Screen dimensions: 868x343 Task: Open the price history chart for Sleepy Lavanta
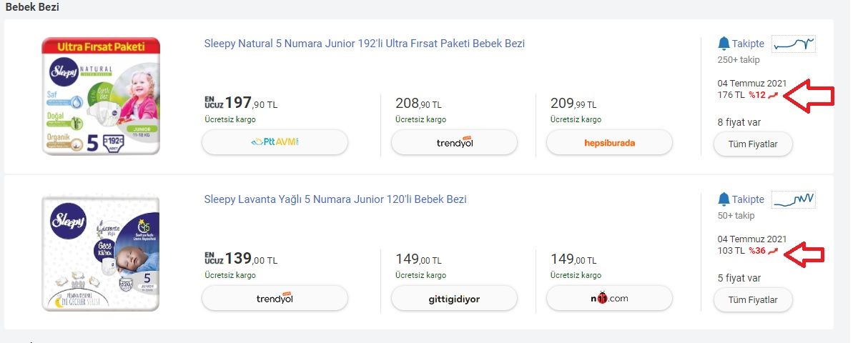point(794,199)
